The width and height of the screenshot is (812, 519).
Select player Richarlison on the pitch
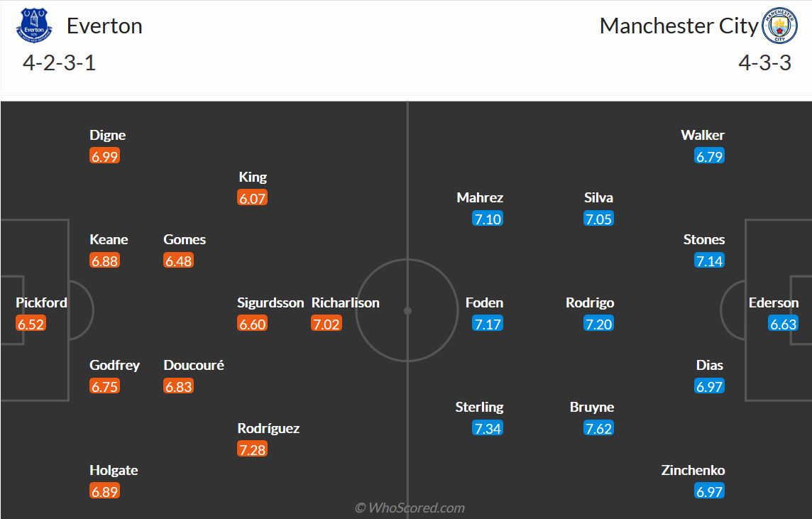346,302
